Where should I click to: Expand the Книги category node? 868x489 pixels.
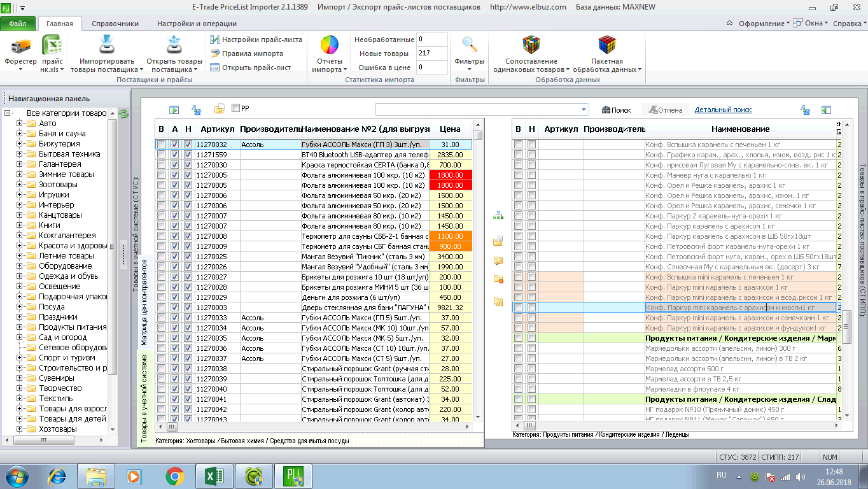point(19,225)
